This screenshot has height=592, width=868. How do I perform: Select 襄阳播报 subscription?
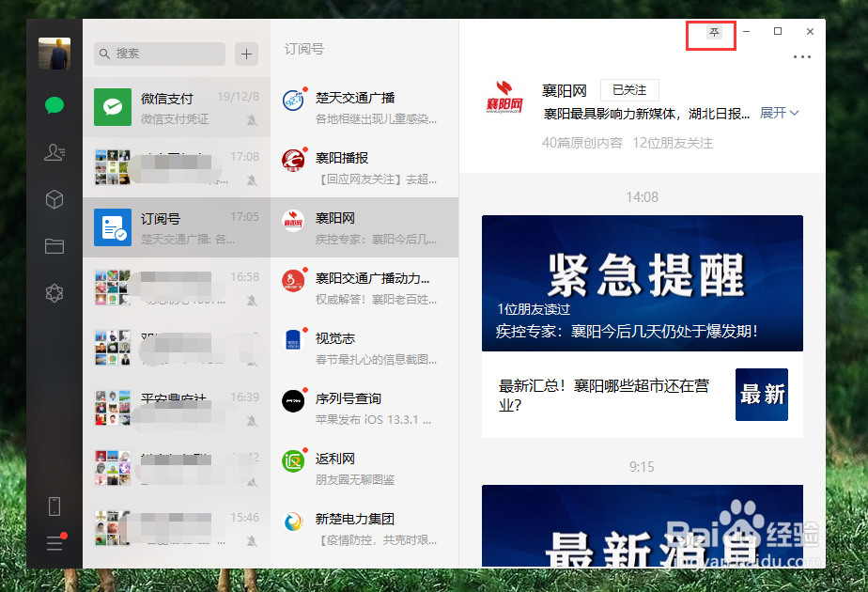tap(364, 167)
